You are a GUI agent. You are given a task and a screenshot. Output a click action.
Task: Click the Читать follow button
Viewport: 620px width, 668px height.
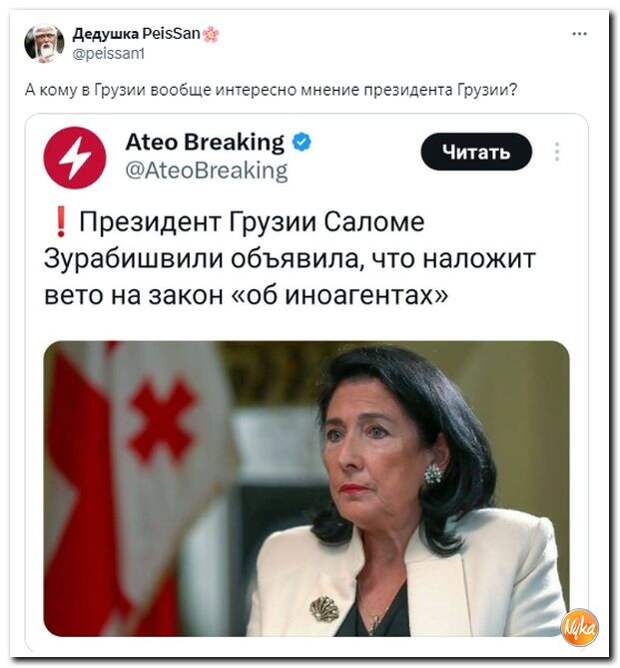(476, 152)
